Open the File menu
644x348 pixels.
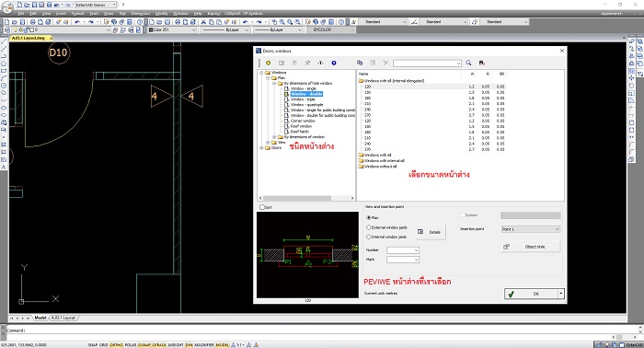tap(21, 14)
